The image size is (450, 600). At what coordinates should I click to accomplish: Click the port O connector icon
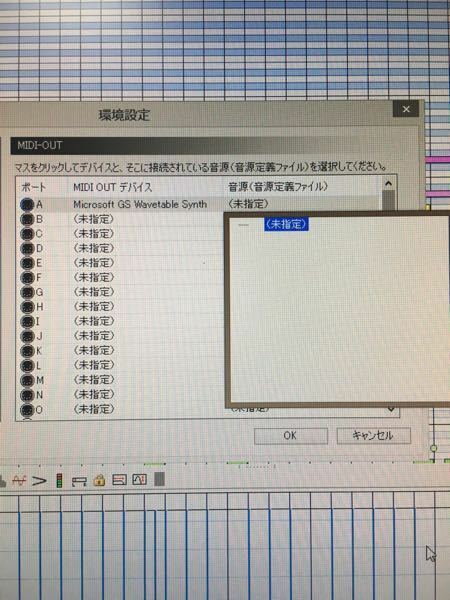27,409
